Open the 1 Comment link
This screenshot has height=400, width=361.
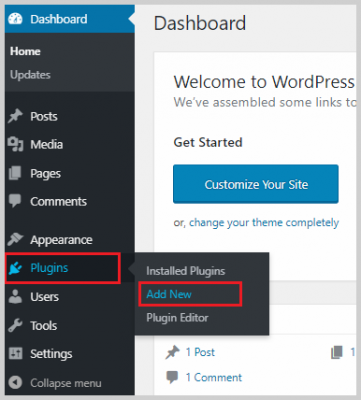coord(214,377)
